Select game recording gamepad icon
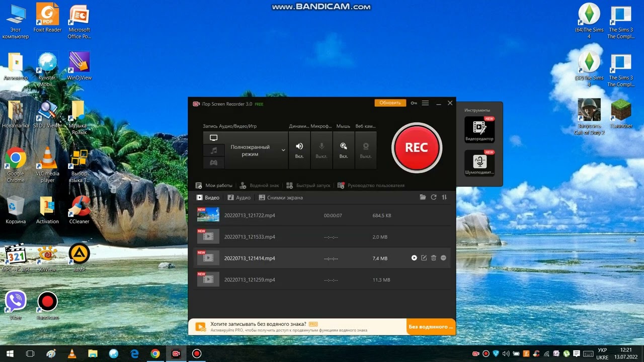This screenshot has height=362, width=644. (x=213, y=162)
